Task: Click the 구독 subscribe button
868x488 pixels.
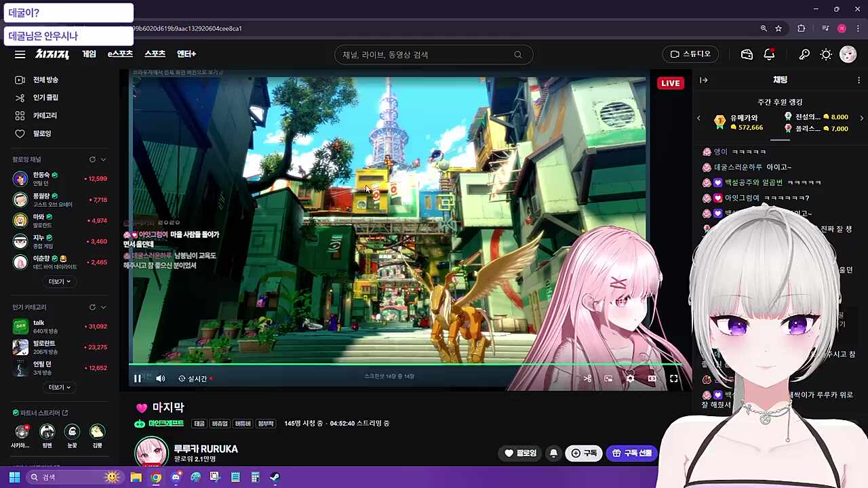Action: 584,453
